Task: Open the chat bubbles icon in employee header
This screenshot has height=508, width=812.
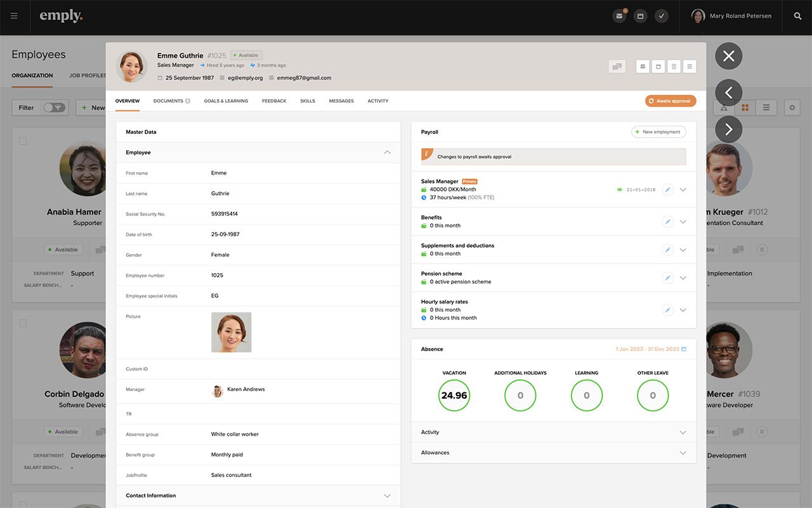Action: click(x=617, y=66)
